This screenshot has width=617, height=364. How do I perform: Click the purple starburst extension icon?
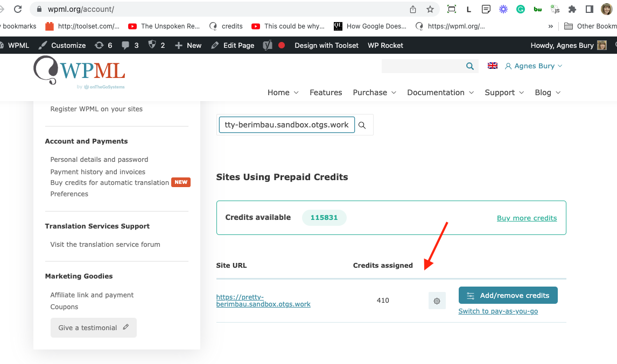coord(503,9)
